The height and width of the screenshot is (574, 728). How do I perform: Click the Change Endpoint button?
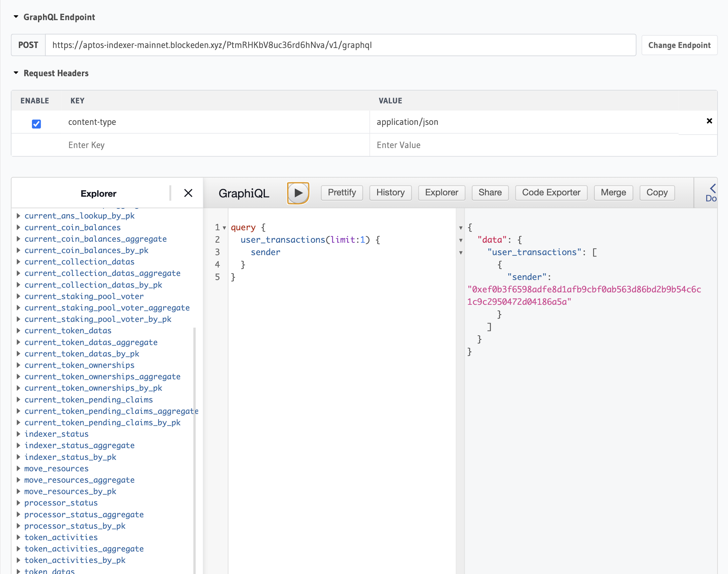click(679, 45)
